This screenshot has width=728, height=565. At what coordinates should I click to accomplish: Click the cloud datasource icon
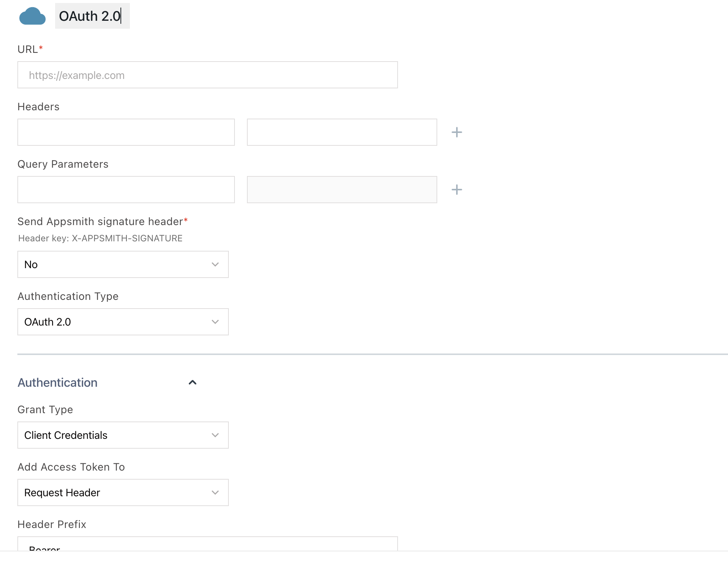pos(32,16)
